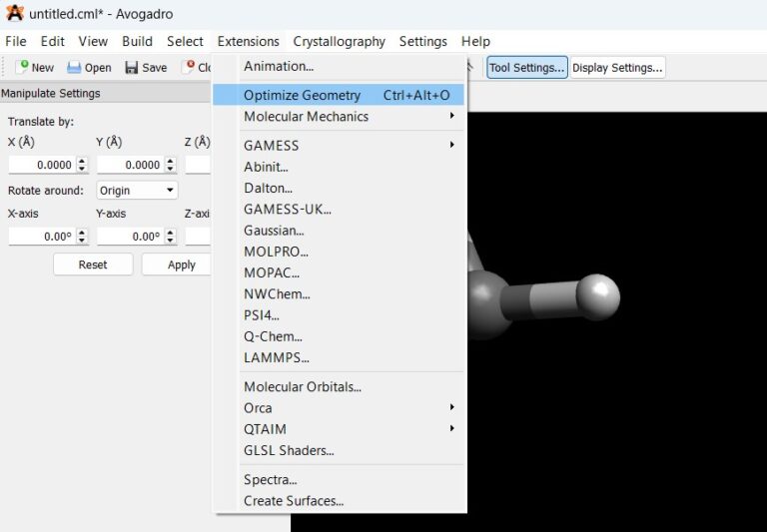Select the Gaussian... menu entry
This screenshot has height=532, width=767.
339,231
